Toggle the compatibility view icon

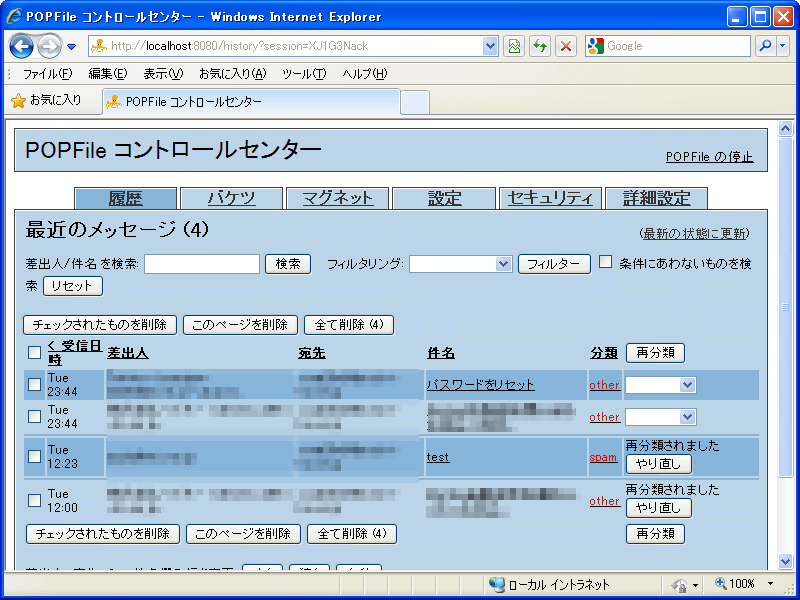click(514, 46)
